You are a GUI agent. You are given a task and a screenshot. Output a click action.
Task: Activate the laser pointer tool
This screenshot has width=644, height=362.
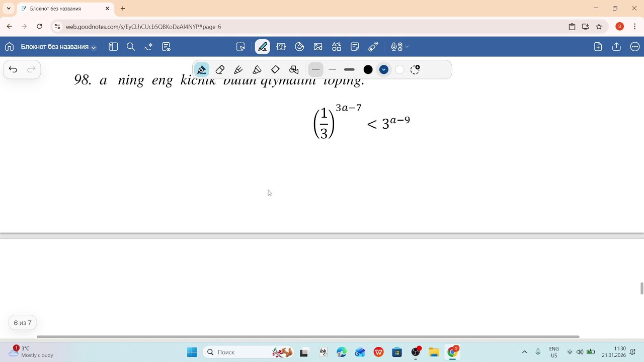[373, 47]
